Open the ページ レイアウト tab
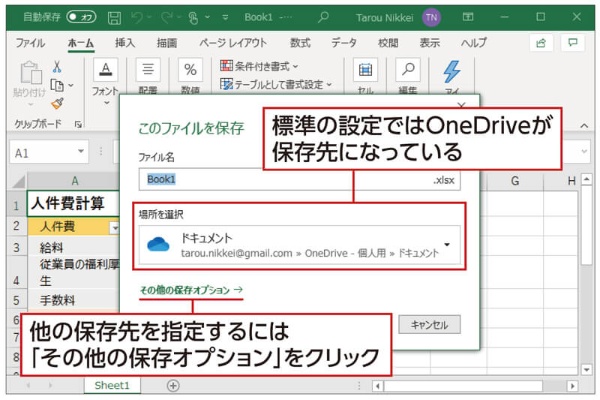Image resolution: width=600 pixels, height=400 pixels. pyautogui.click(x=233, y=43)
